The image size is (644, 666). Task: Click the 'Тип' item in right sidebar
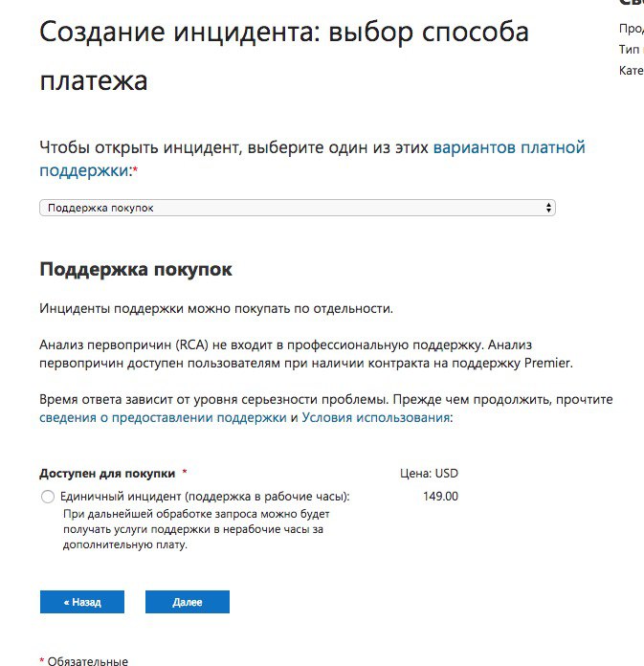630,50
